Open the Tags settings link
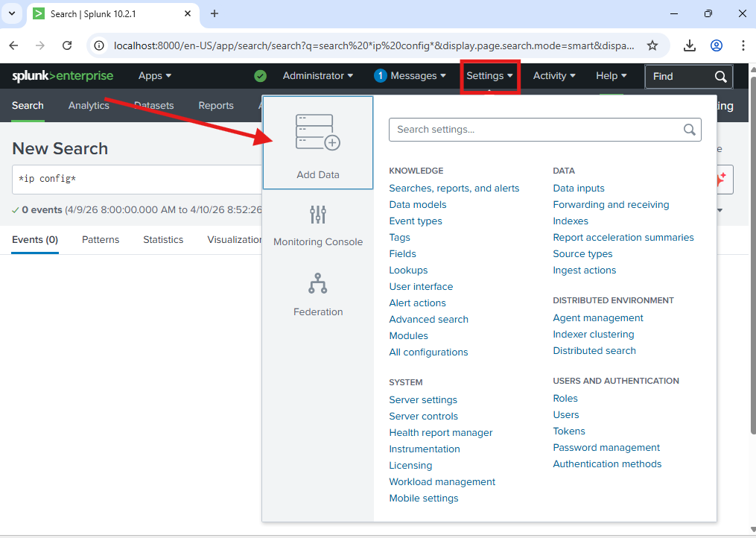756x538 pixels. (x=400, y=238)
